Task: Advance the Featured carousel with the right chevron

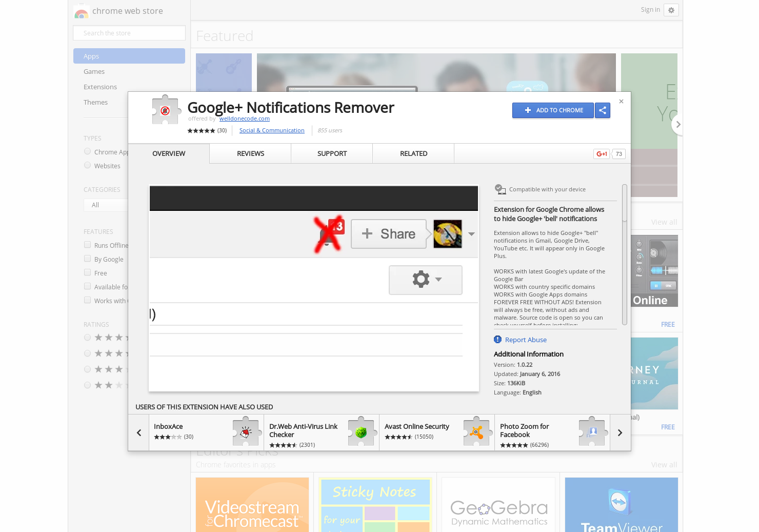Action: [678, 124]
